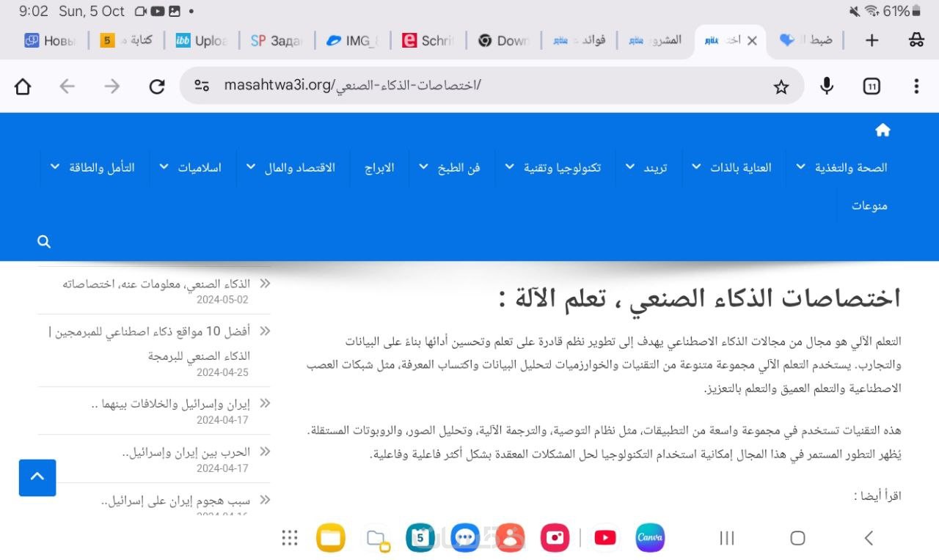This screenshot has height=560, width=939.
Task: Launch the yellow My Files app
Action: [x=331, y=538]
